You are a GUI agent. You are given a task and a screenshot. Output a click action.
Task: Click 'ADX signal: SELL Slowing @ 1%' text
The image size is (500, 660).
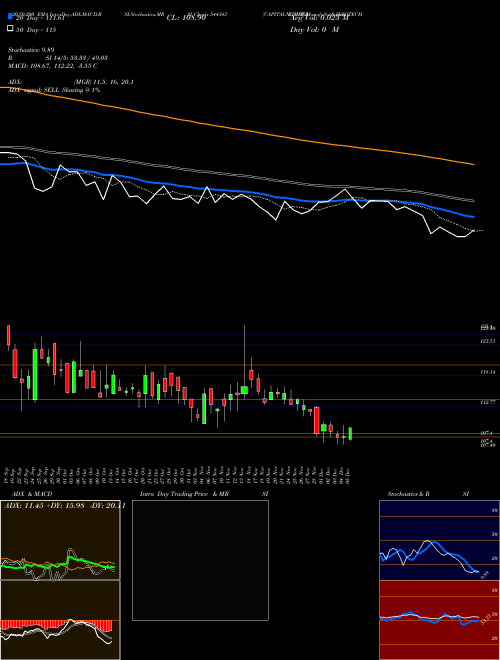pyautogui.click(x=54, y=90)
